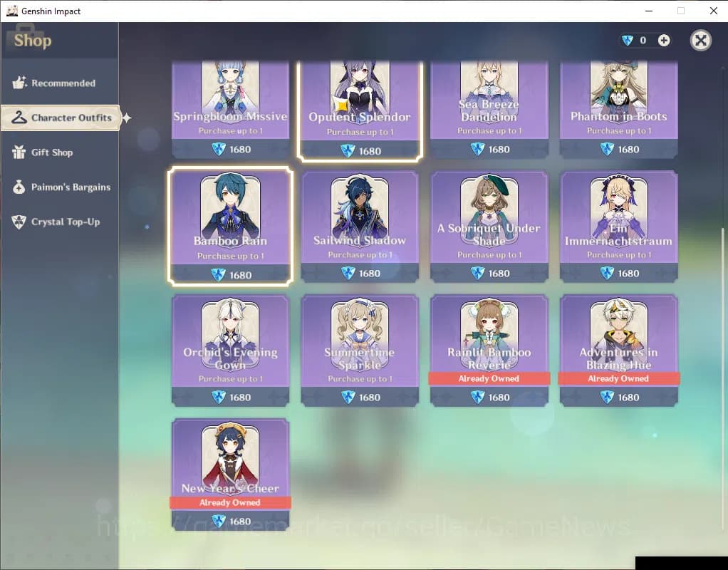The height and width of the screenshot is (570, 728).
Task: Click the 1680 price on Phantom in Boots
Action: pos(629,150)
